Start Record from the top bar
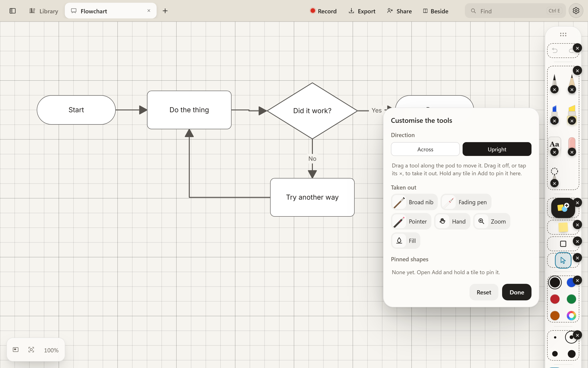The width and height of the screenshot is (588, 368). (x=323, y=11)
